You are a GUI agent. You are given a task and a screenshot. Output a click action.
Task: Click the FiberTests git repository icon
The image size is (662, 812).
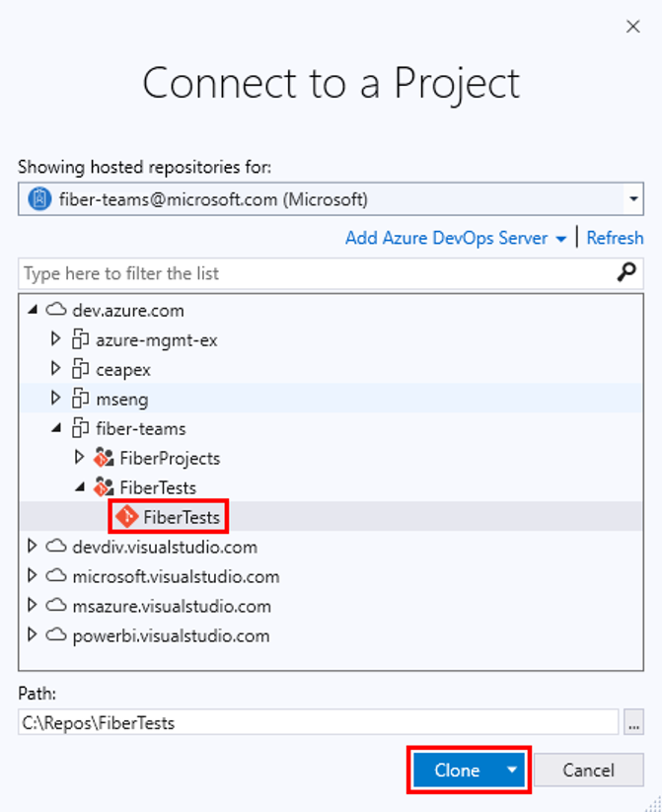(x=126, y=516)
